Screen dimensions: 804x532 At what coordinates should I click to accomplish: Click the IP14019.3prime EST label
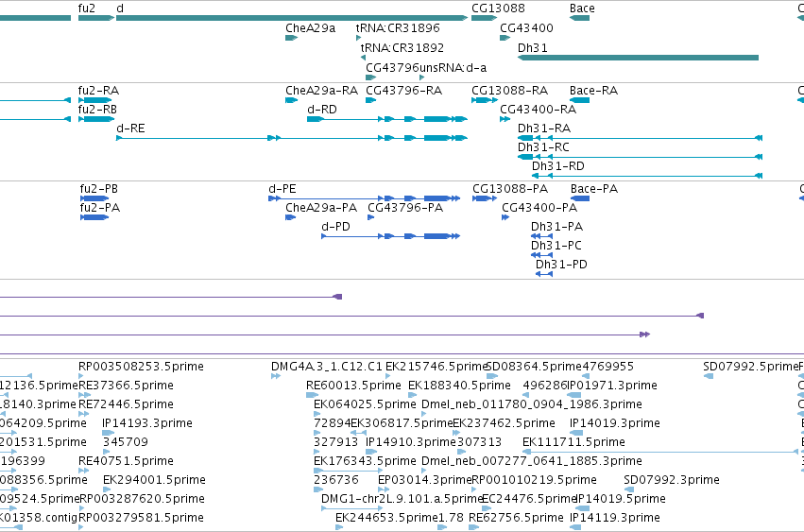(615, 423)
